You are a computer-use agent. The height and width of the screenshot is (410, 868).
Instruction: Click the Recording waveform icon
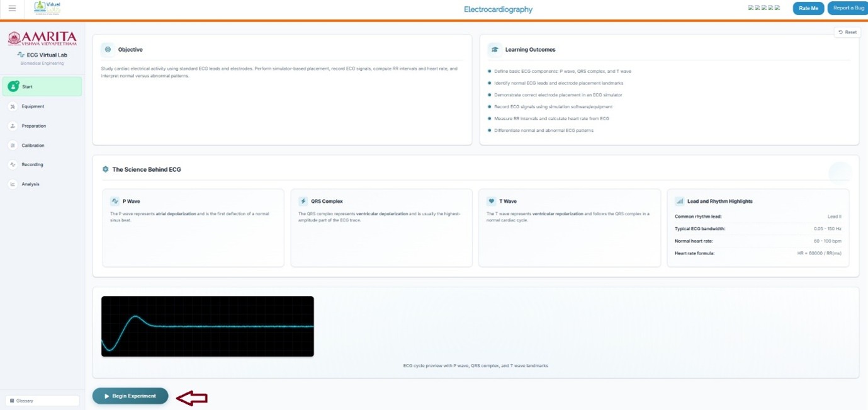(13, 165)
